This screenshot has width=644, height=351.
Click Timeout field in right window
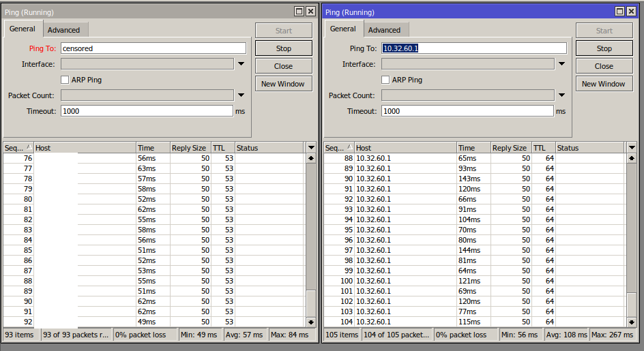point(468,111)
